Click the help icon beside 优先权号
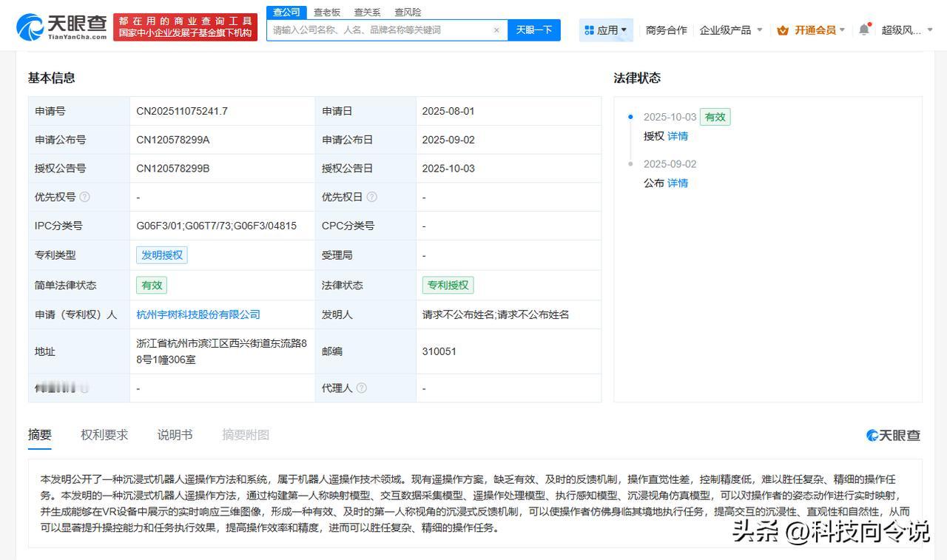The height and width of the screenshot is (560, 947). pos(84,197)
